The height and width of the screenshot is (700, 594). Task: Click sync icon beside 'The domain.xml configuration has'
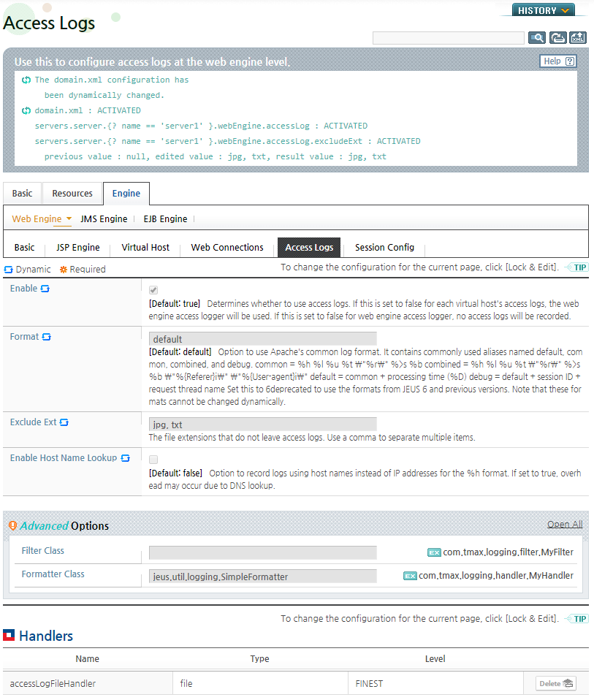[26, 80]
